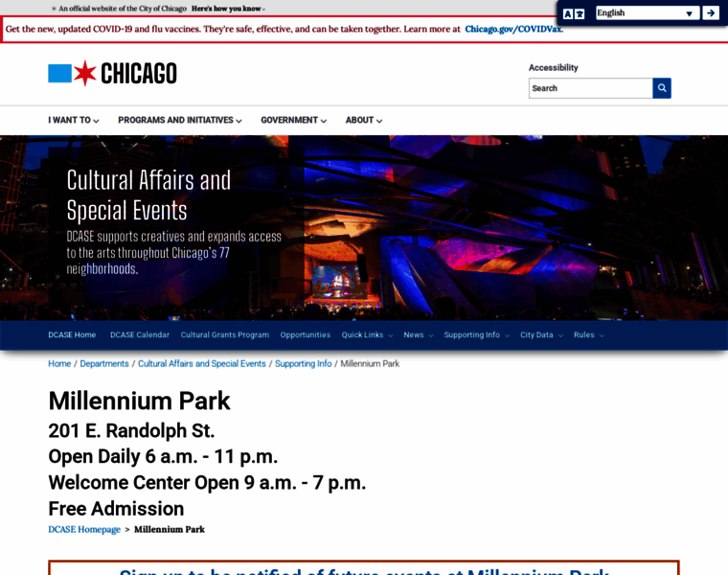The height and width of the screenshot is (575, 728).
Task: Open the Supporting Info submenu
Action: [x=476, y=334]
